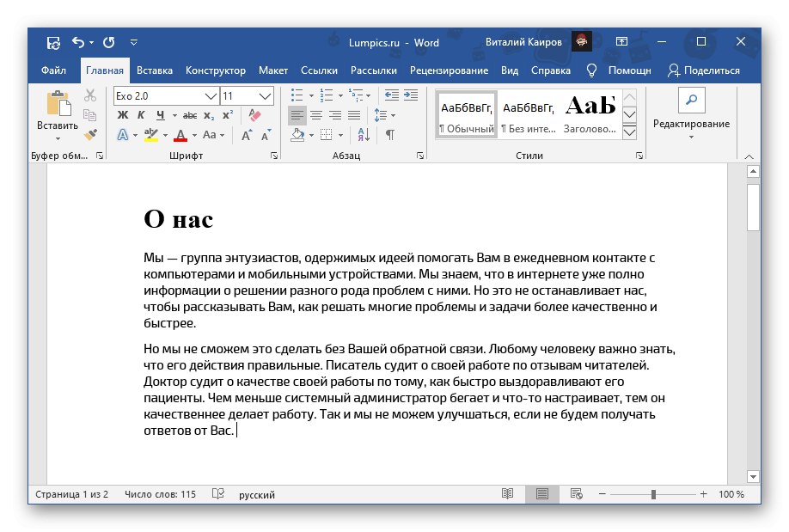Expand Вставить paste options arrow

coord(58,138)
